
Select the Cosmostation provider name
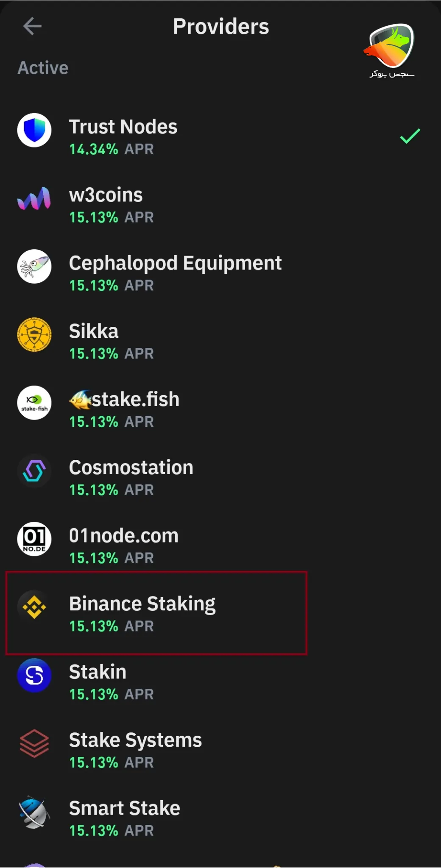131,467
